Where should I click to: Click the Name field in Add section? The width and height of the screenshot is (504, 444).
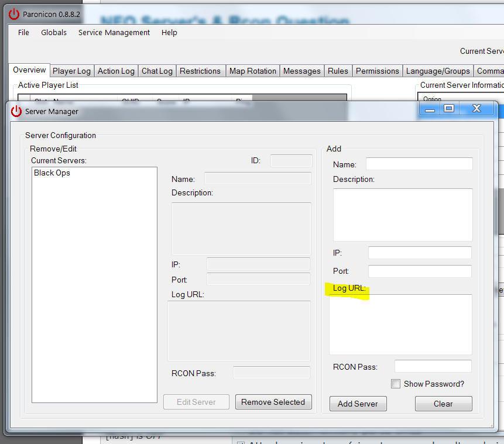click(x=419, y=164)
